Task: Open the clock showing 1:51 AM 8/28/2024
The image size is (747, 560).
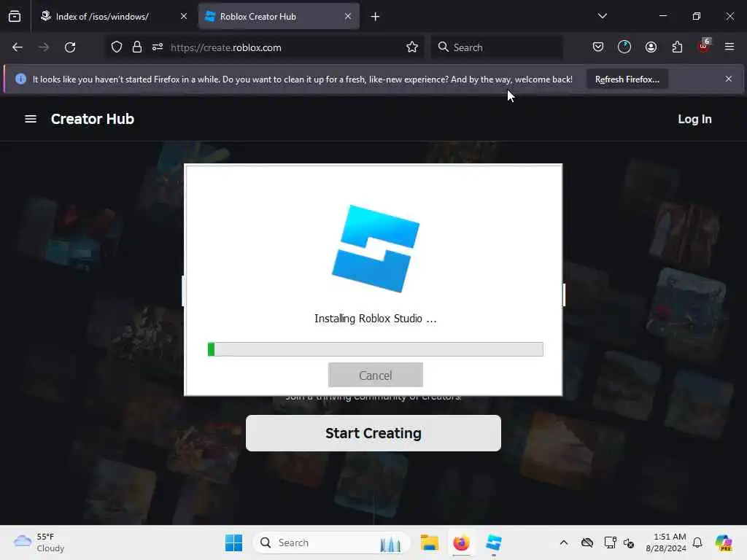Action: [x=666, y=542]
